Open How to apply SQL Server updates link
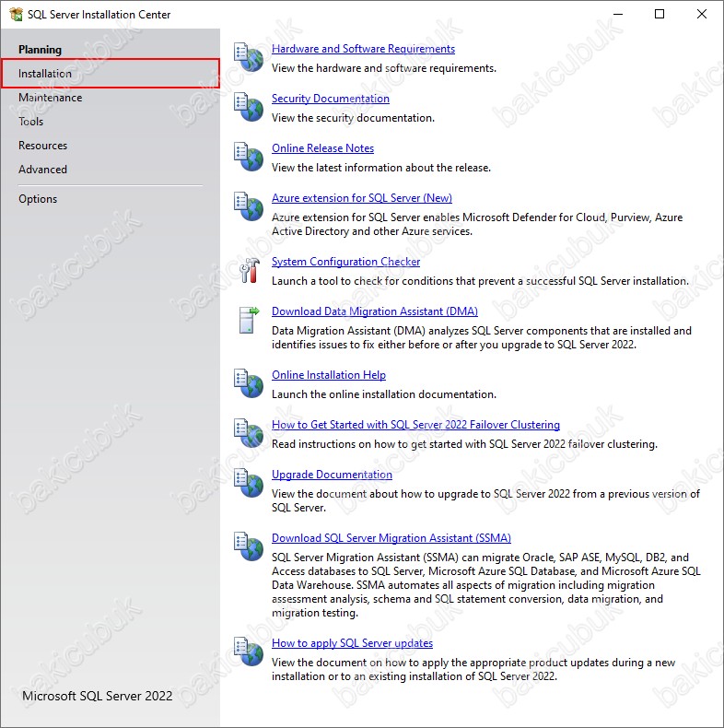Viewport: 724px width, 728px height. (x=352, y=643)
